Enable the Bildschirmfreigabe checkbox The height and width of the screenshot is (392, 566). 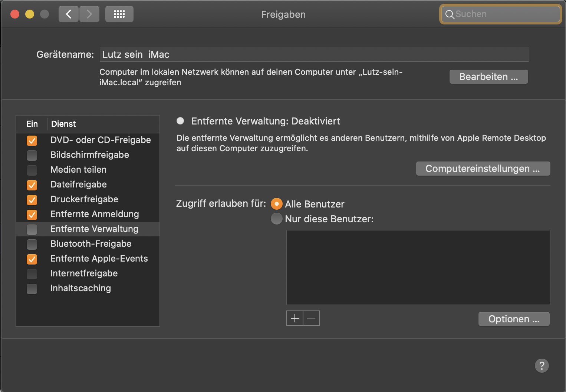(x=32, y=155)
